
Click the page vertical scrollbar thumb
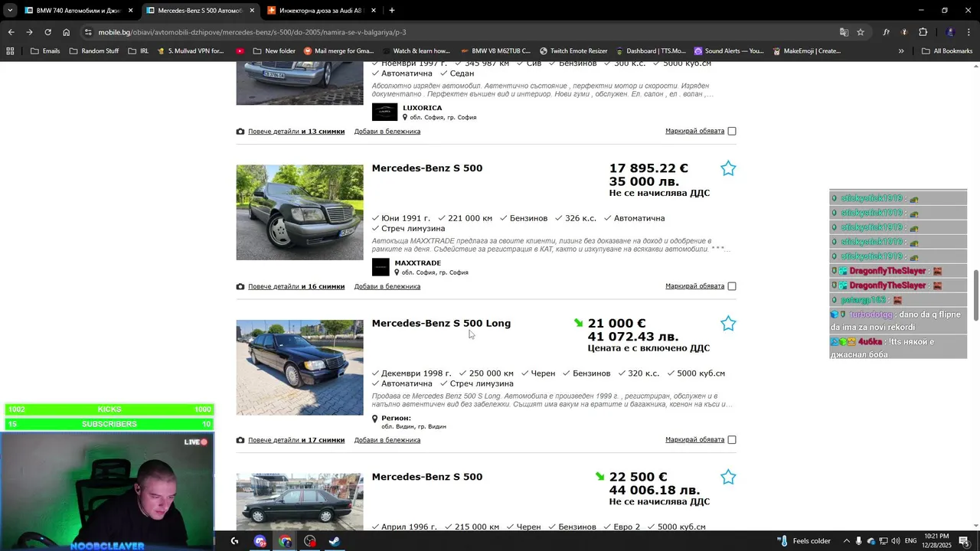coord(975,295)
